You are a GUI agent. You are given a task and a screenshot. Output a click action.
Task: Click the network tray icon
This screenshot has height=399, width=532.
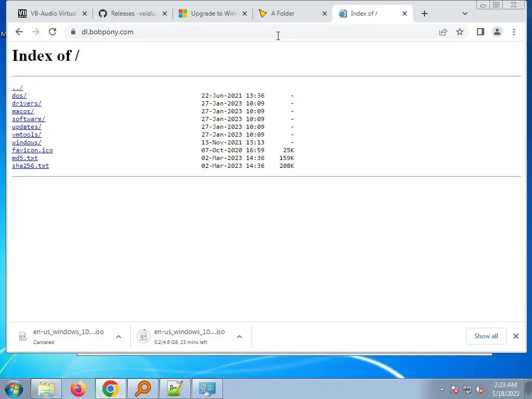click(x=467, y=390)
